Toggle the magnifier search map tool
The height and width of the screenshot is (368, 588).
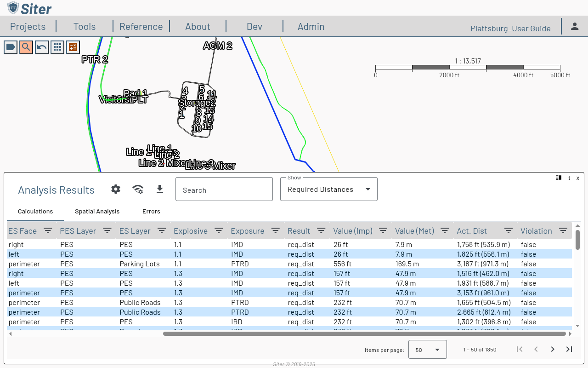(26, 47)
